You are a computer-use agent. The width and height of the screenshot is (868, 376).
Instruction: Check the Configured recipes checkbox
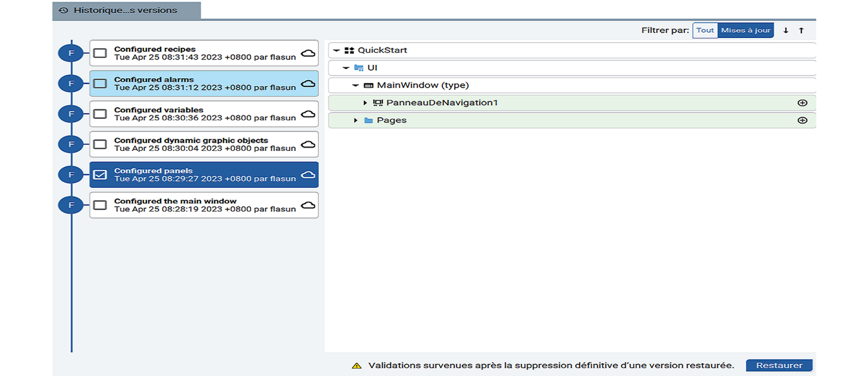(100, 53)
